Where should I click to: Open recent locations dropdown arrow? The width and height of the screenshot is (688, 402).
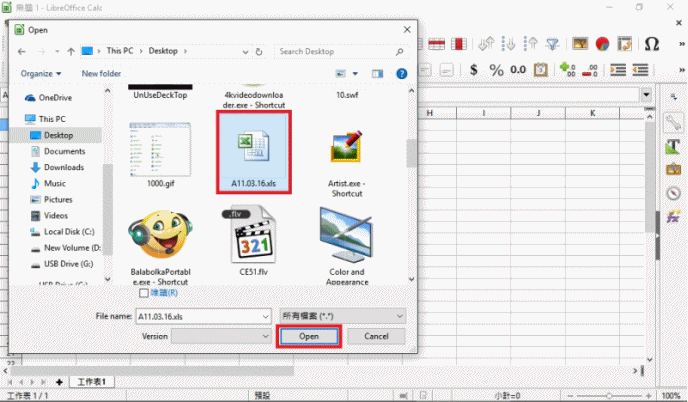tap(57, 51)
